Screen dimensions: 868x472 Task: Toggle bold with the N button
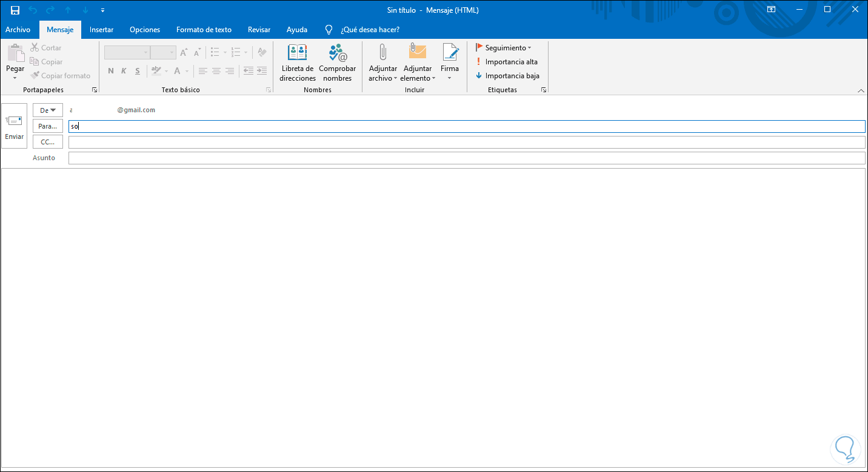click(111, 71)
